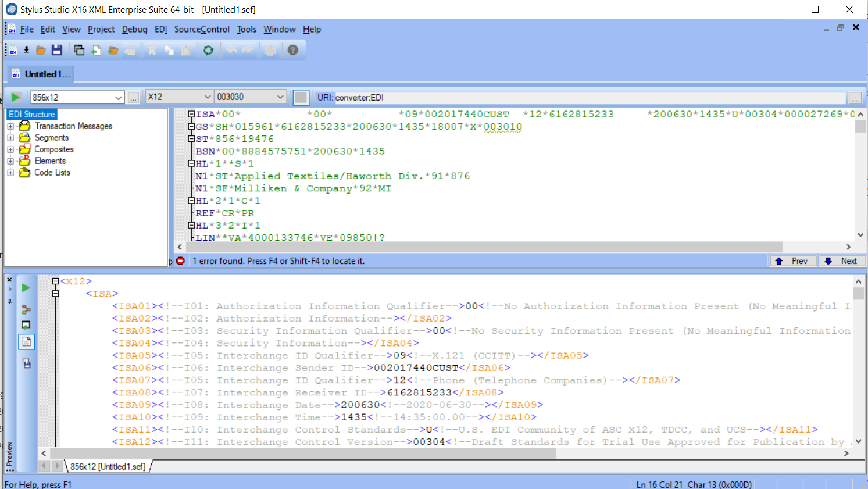The height and width of the screenshot is (489, 868).
Task: Expand the Code Lists tree node
Action: (x=10, y=173)
